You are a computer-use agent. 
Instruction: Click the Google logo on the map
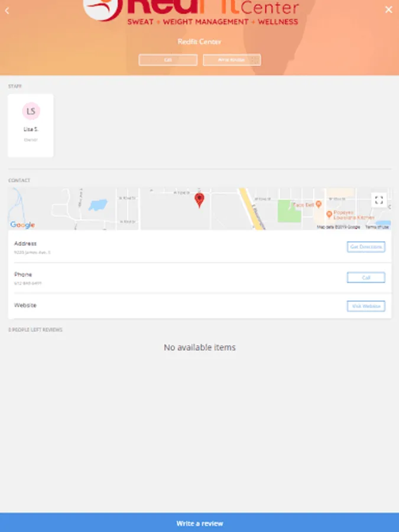click(22, 225)
